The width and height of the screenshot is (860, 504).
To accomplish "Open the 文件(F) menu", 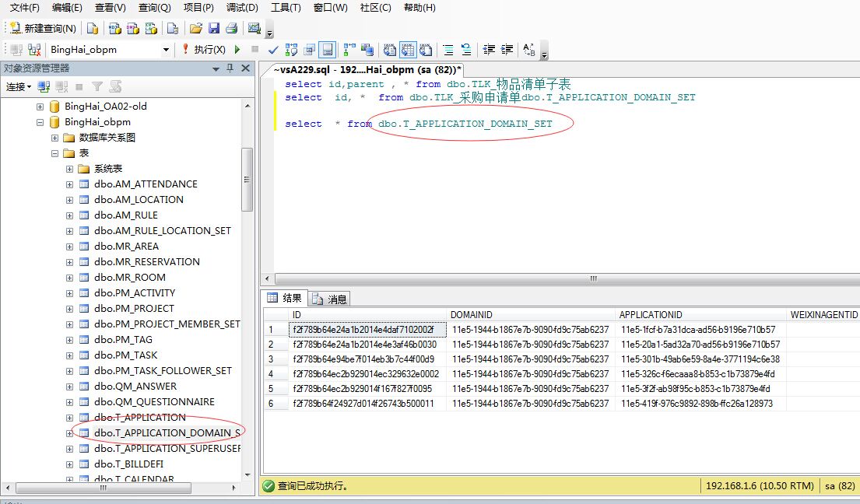I will point(25,8).
